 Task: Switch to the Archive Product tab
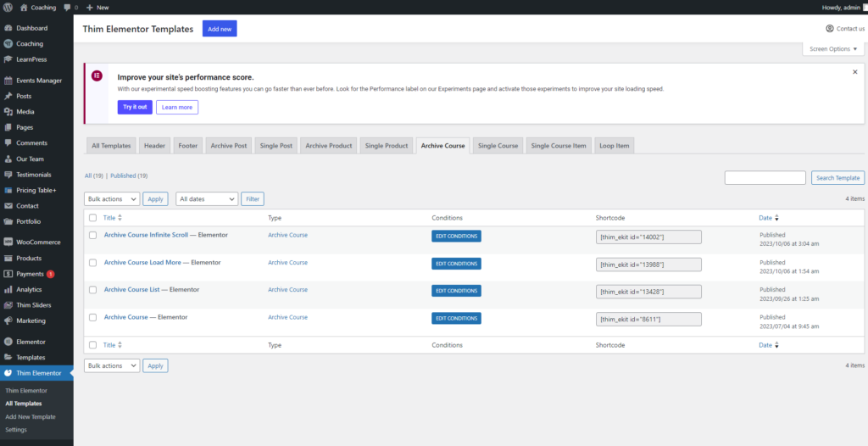click(329, 146)
